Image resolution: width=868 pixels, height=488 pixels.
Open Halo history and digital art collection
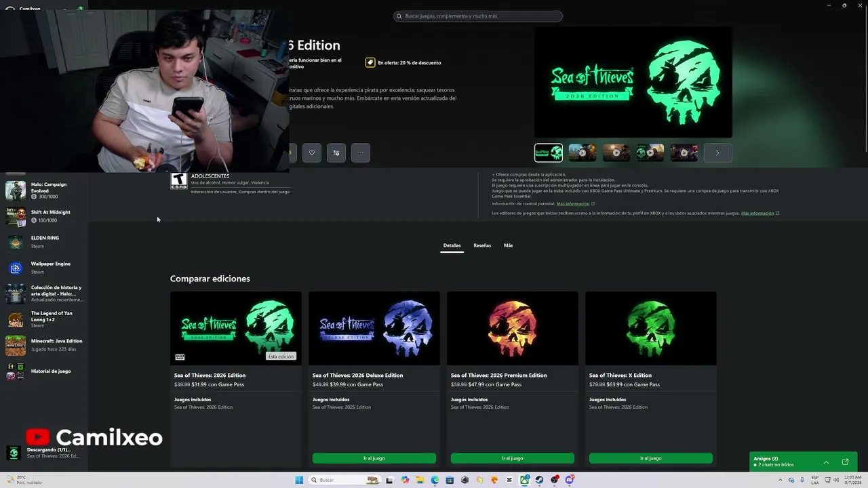coord(44,293)
